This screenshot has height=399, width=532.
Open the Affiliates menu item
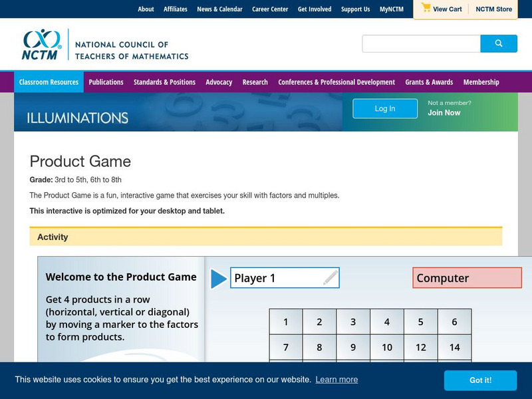176,9
